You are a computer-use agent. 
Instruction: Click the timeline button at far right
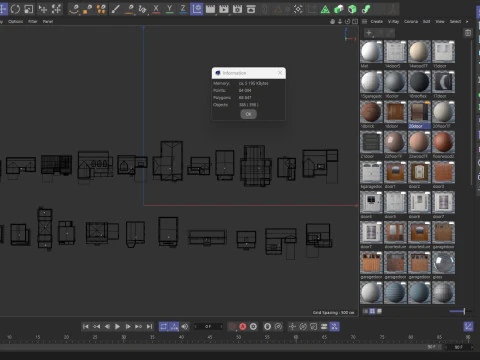coord(468,326)
